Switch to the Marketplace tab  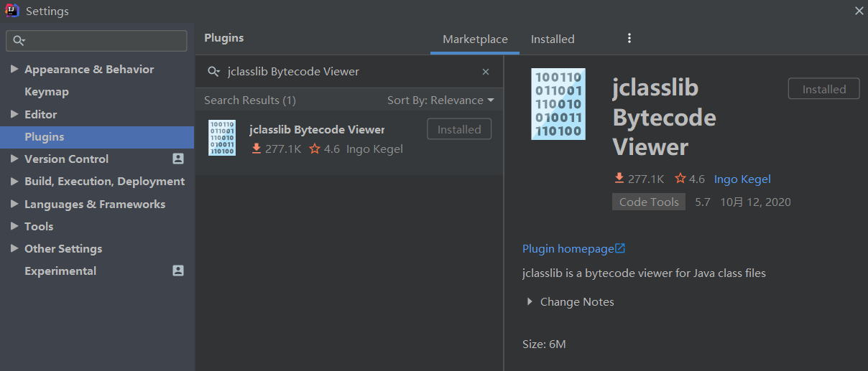[475, 39]
